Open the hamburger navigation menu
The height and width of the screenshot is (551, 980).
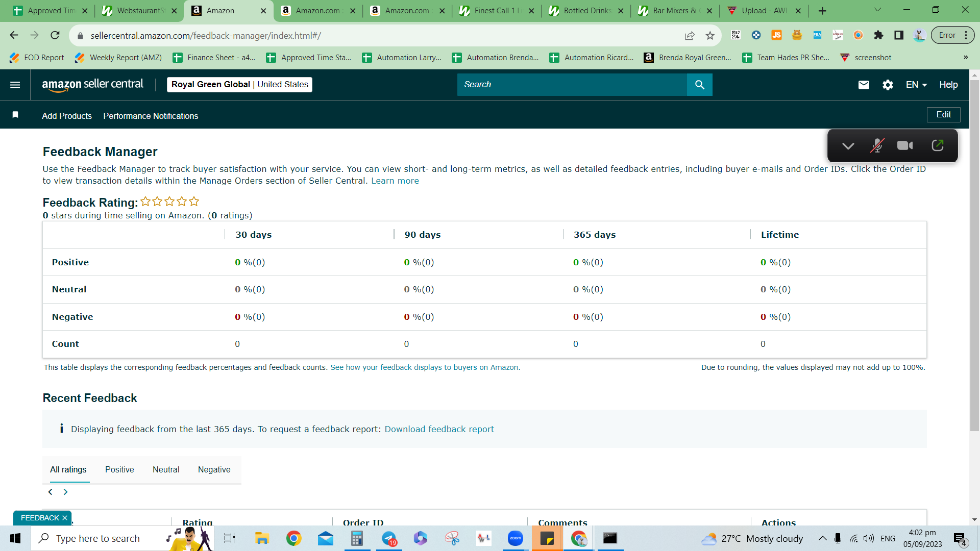tap(15, 85)
